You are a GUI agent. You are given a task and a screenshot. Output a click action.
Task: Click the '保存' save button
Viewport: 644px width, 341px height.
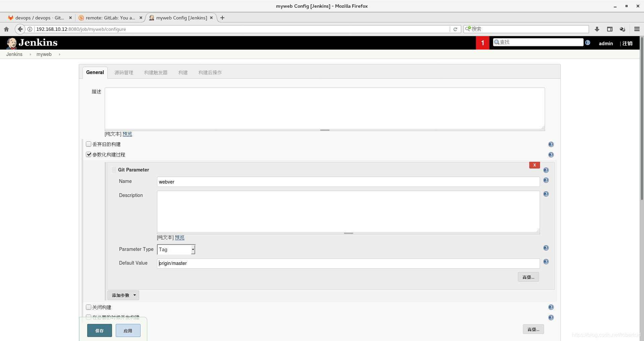pyautogui.click(x=100, y=331)
